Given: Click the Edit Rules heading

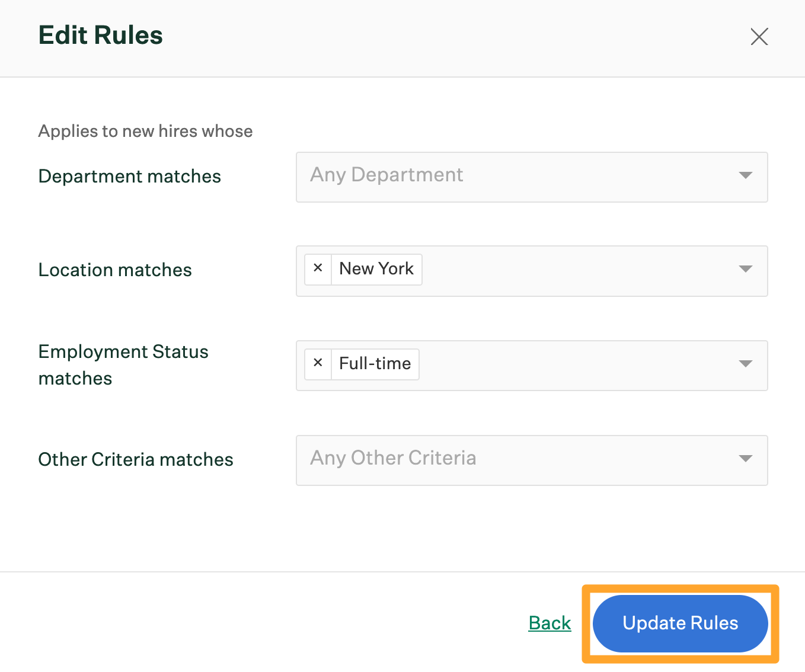Looking at the screenshot, I should (101, 36).
